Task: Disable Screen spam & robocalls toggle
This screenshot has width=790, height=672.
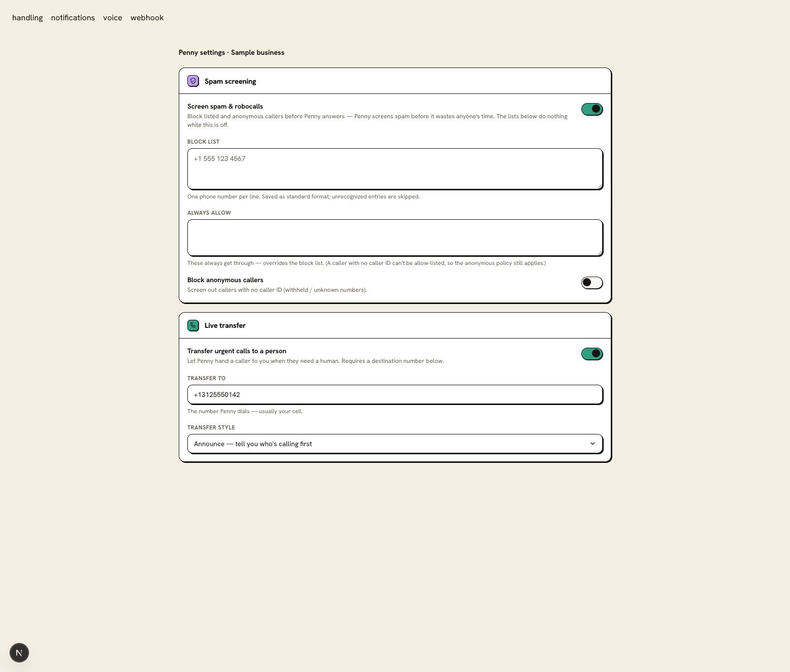Action: 592,109
